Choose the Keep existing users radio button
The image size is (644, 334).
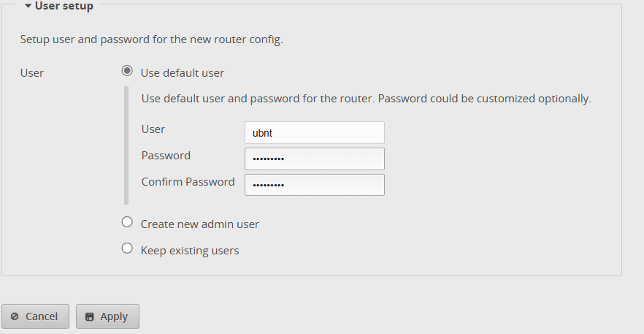tap(127, 248)
